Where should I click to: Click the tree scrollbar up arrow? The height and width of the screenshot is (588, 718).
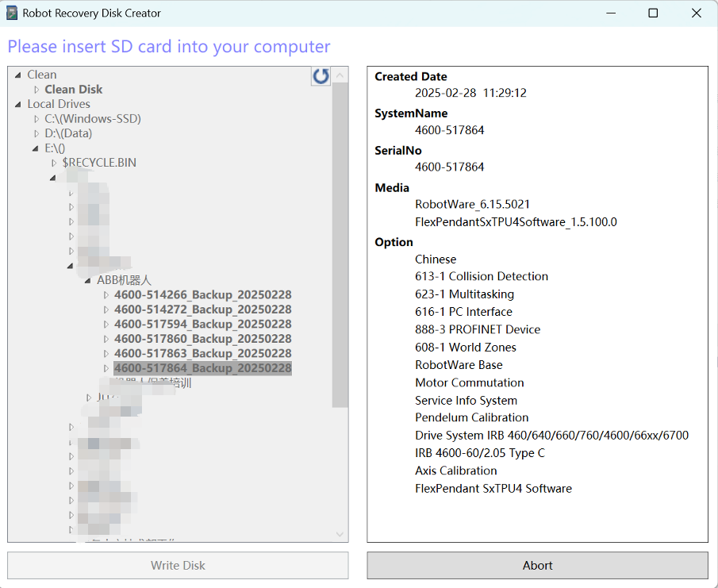340,75
